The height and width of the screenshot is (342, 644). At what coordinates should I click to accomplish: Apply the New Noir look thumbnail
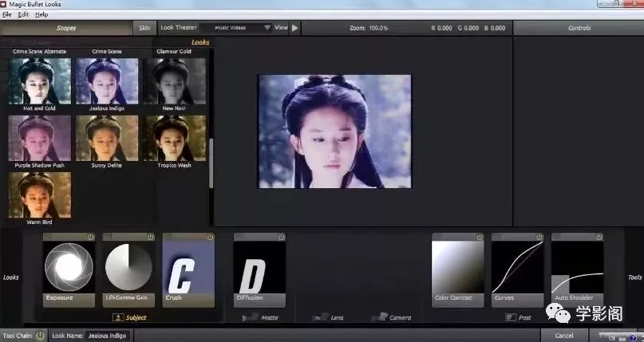click(x=174, y=81)
